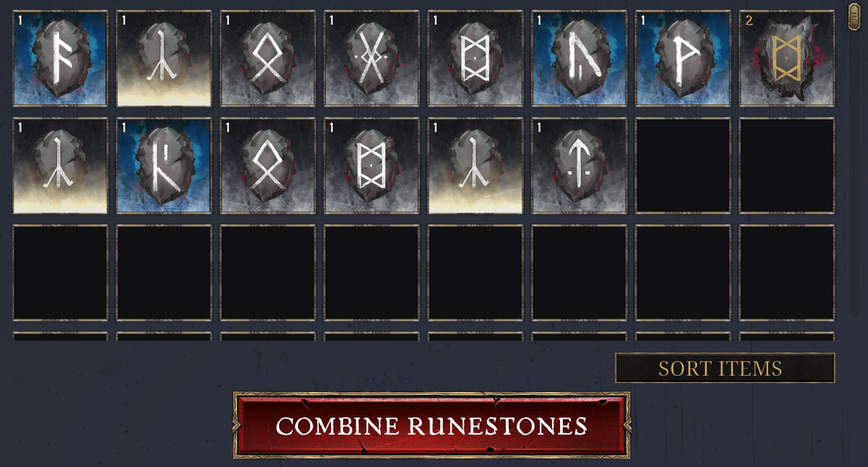The width and height of the screenshot is (868, 467).
Task: Select the X-shaped dotted runestone in top row
Action: click(x=371, y=58)
